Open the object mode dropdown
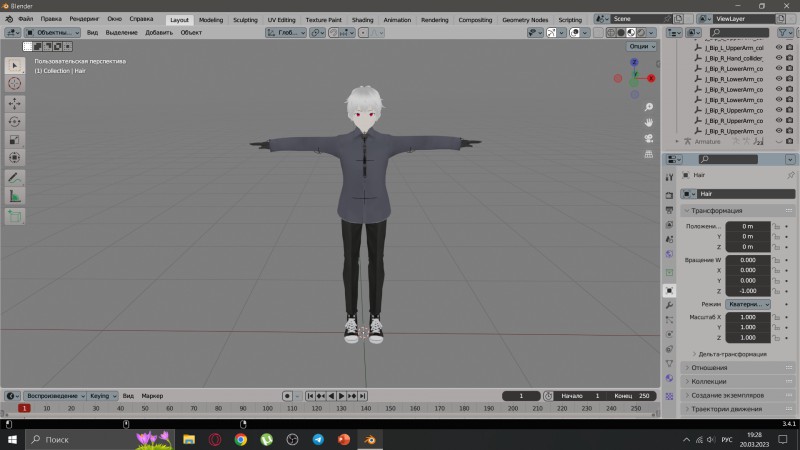800x450 pixels. pyautogui.click(x=53, y=33)
